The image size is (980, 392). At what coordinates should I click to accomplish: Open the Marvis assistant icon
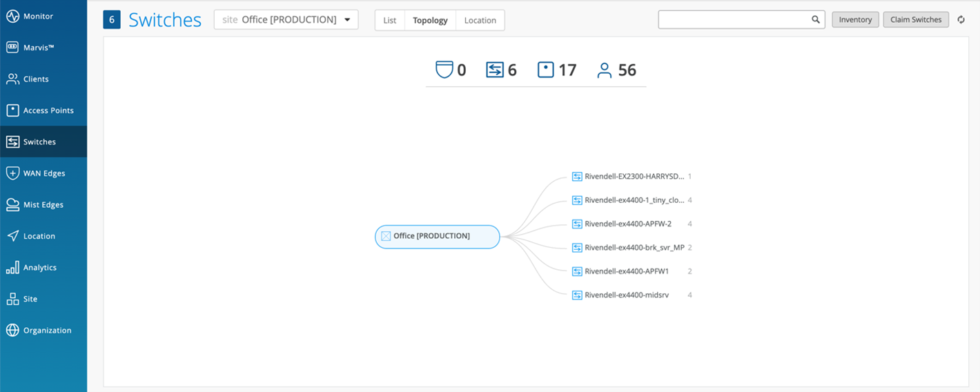pyautogui.click(x=12, y=48)
